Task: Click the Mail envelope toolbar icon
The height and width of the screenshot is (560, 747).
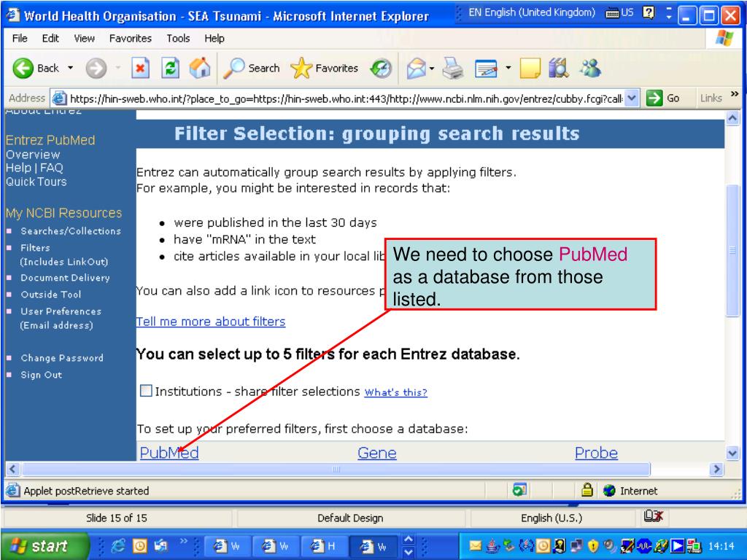Action: coord(416,68)
